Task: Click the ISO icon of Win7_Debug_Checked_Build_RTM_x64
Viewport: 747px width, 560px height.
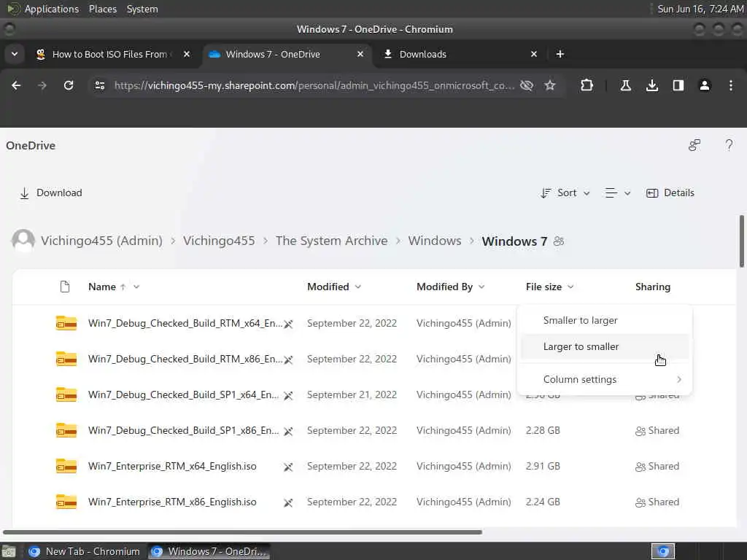Action: pyautogui.click(x=66, y=323)
